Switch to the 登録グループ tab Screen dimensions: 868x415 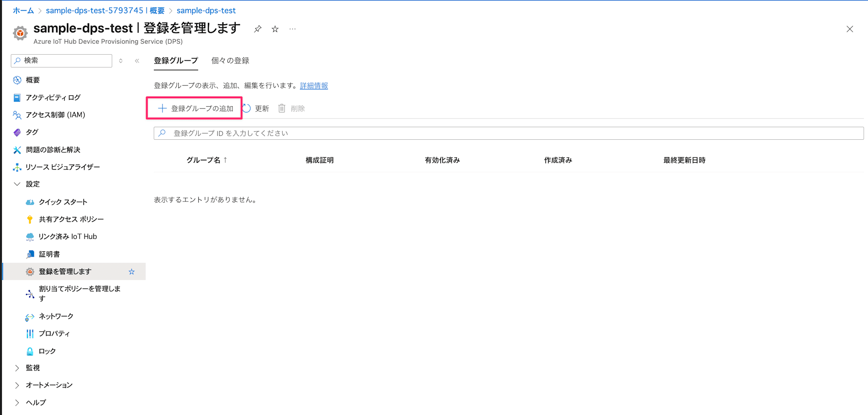pyautogui.click(x=176, y=61)
